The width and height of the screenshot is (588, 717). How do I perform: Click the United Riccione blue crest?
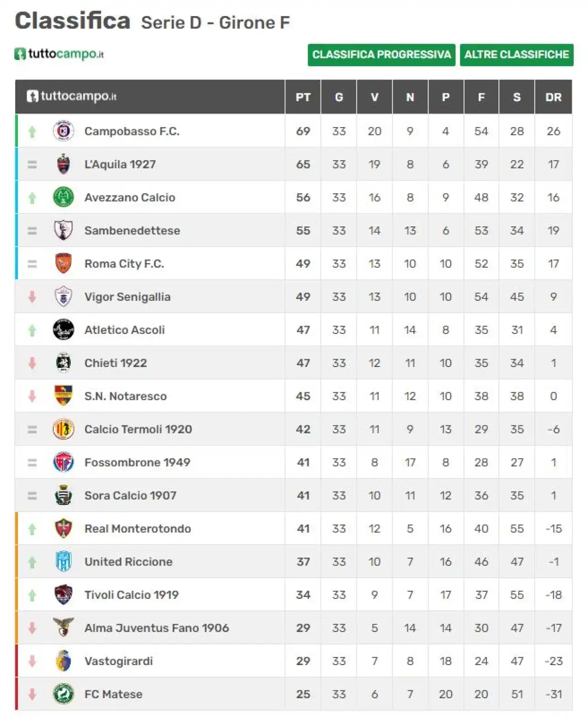63,561
